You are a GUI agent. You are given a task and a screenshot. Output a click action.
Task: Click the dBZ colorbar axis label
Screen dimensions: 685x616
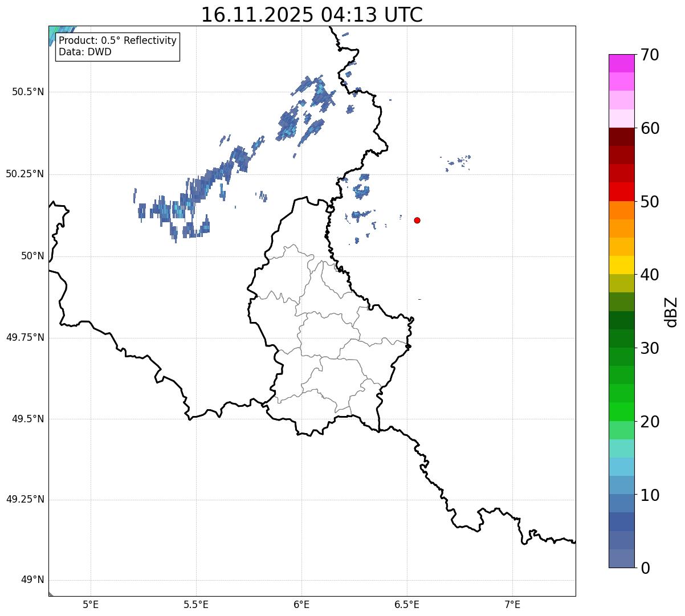pos(671,312)
